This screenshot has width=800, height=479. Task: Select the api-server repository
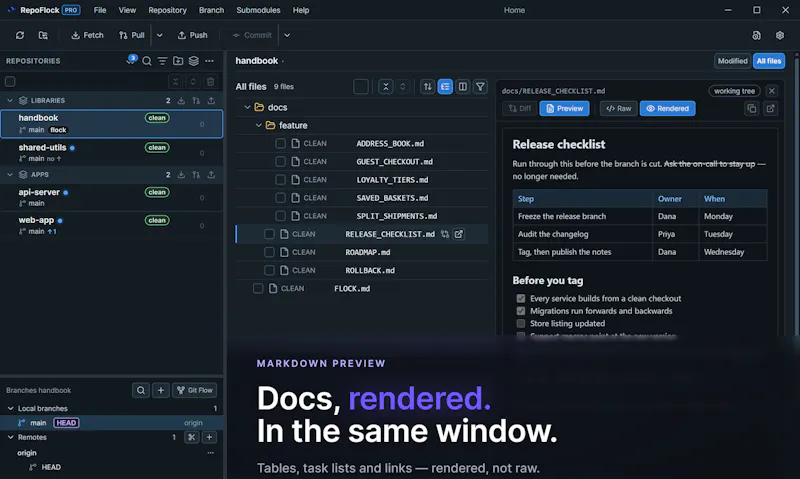coord(112,197)
